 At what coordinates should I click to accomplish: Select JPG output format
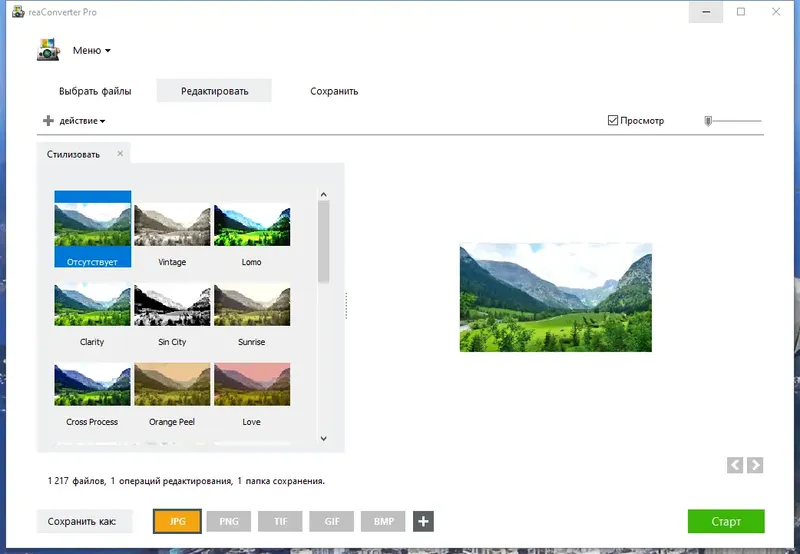pos(177,521)
